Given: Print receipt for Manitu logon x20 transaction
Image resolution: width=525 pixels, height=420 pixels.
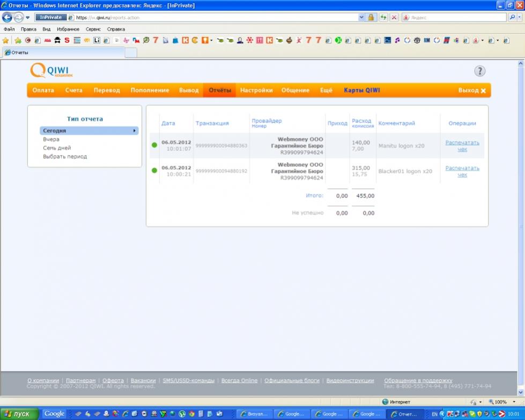Looking at the screenshot, I should 462,146.
